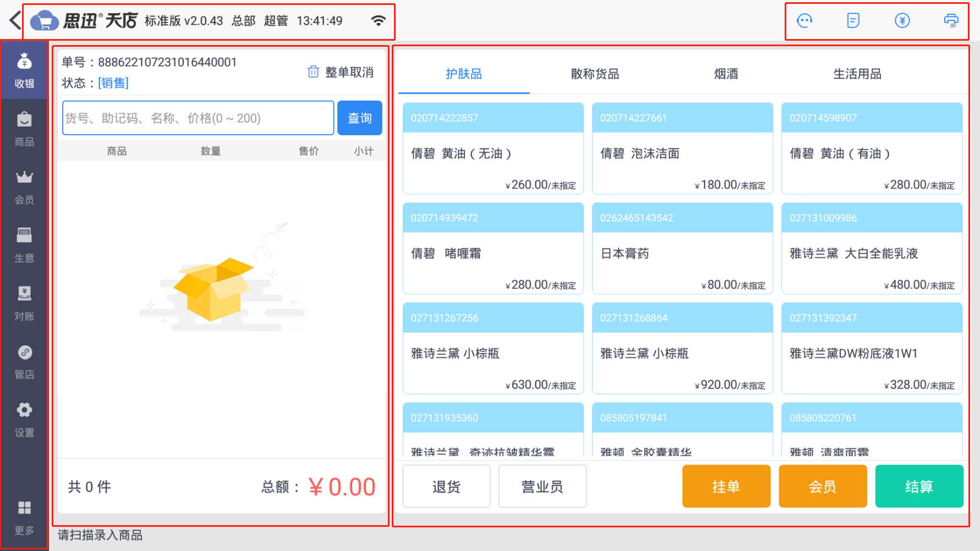
Task: Select 雅诗兰黛 小棕瓶 card priced 630.00
Action: coord(493,349)
